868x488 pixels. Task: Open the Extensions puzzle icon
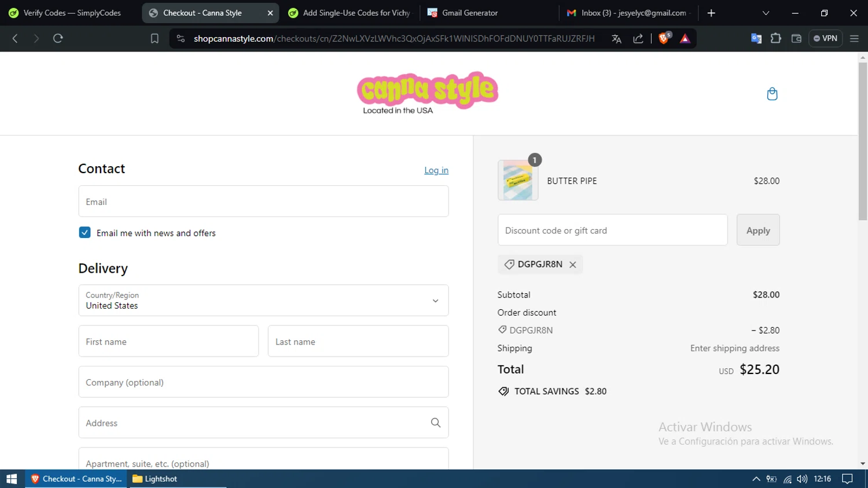(x=776, y=39)
